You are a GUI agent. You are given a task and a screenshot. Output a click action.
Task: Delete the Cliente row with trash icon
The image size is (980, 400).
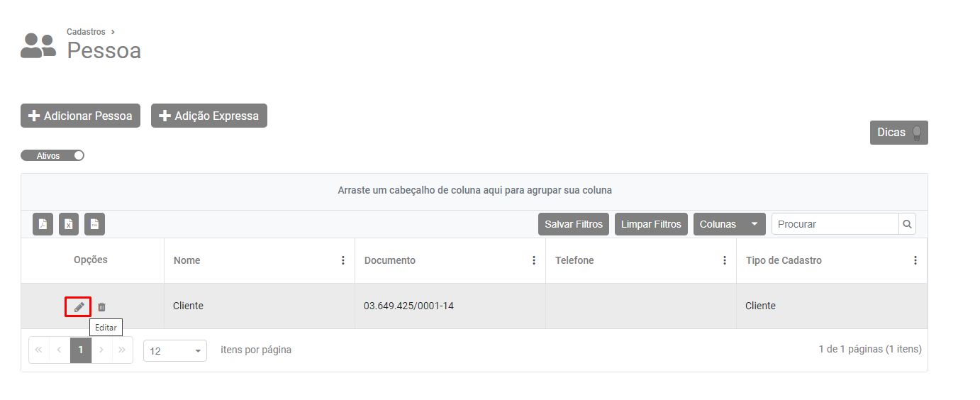point(101,307)
